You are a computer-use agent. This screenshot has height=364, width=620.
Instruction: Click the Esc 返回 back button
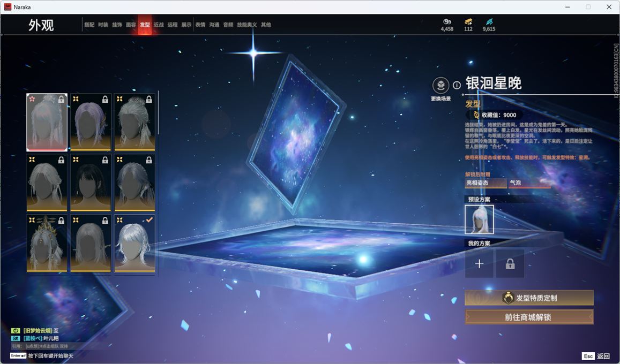(x=595, y=356)
